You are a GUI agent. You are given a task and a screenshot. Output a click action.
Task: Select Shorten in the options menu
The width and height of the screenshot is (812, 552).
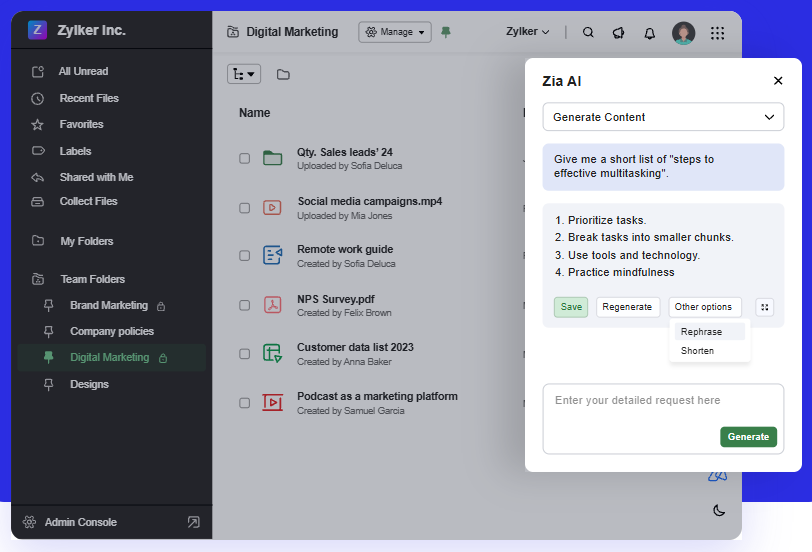(x=697, y=351)
